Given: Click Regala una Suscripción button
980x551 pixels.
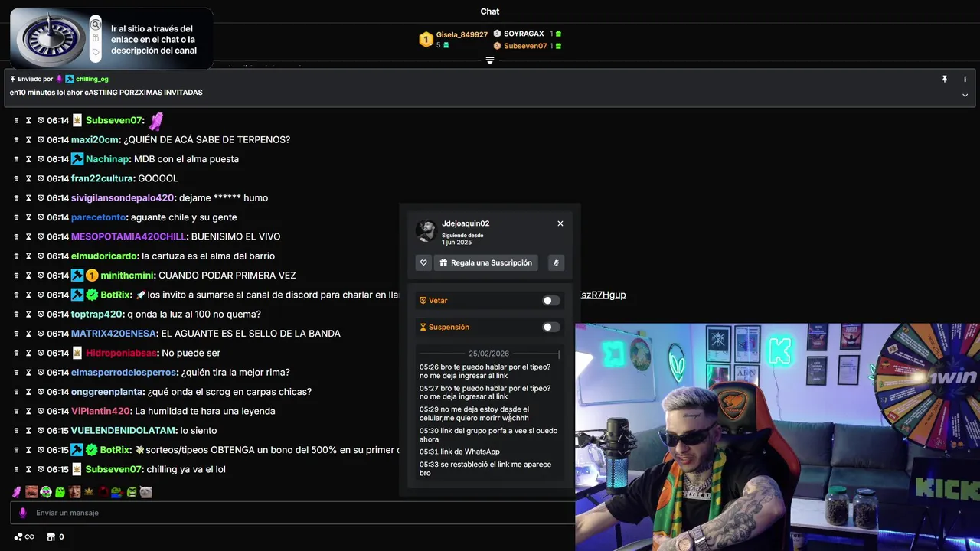Looking at the screenshot, I should (486, 262).
